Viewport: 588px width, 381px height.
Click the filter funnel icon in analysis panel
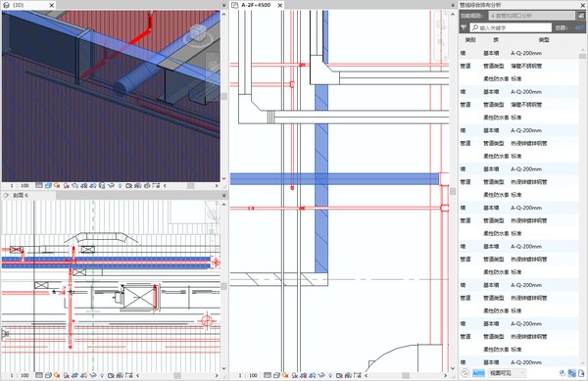464,27
